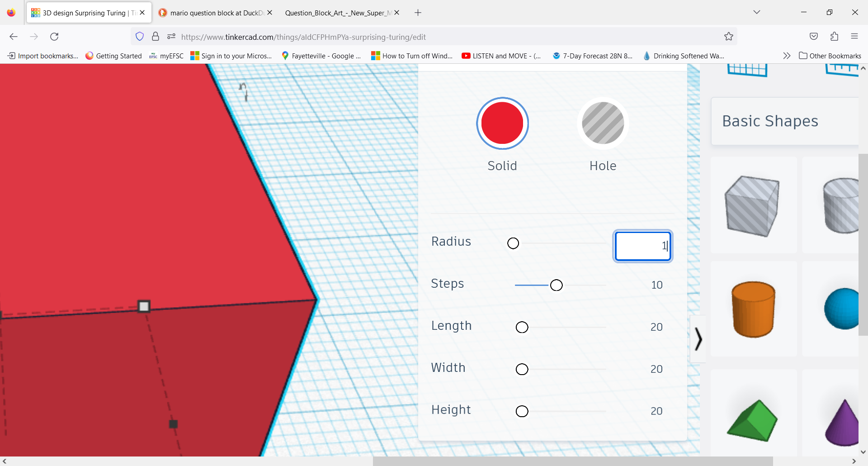
Task: Click the Width slider handle
Action: 522,369
